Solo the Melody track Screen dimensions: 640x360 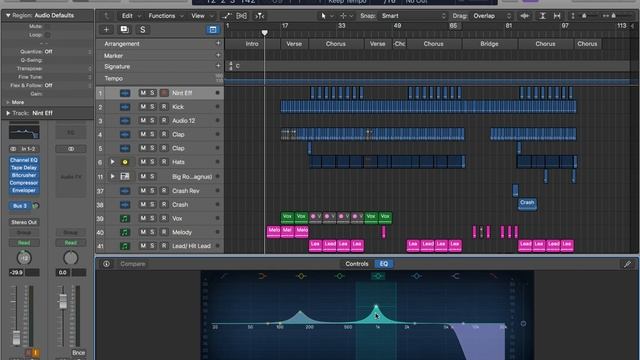click(x=152, y=232)
